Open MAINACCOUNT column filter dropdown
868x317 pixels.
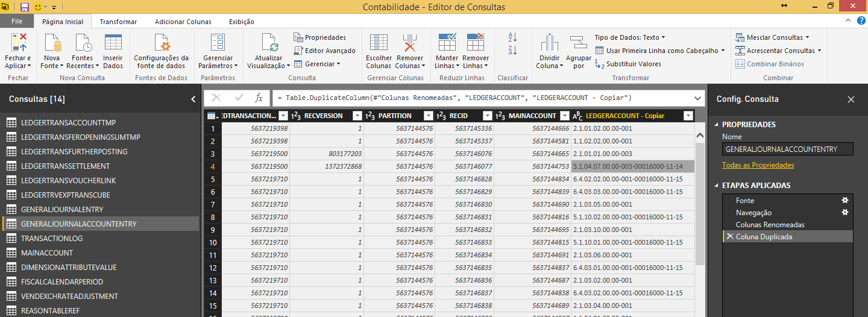click(x=565, y=116)
